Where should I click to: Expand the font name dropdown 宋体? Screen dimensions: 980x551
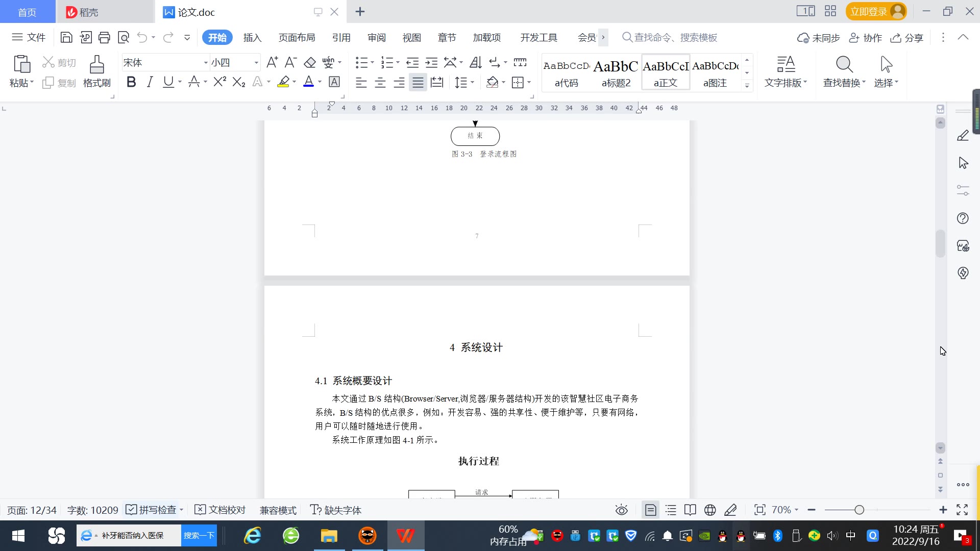coord(206,63)
